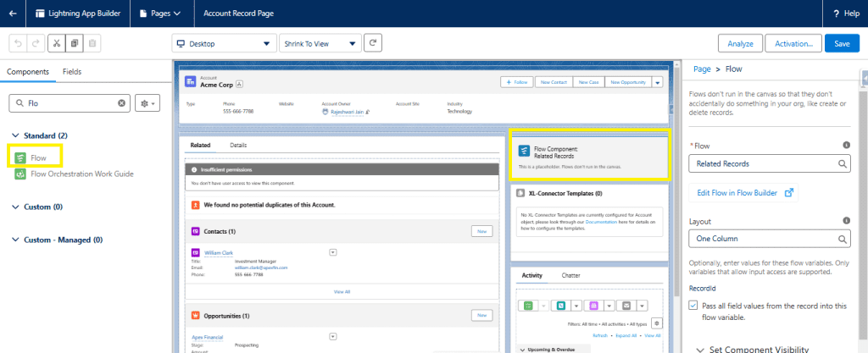Viewport: 868px width, 353px height.
Task: Open Apex Financial row actions dropdown
Action: click(332, 336)
